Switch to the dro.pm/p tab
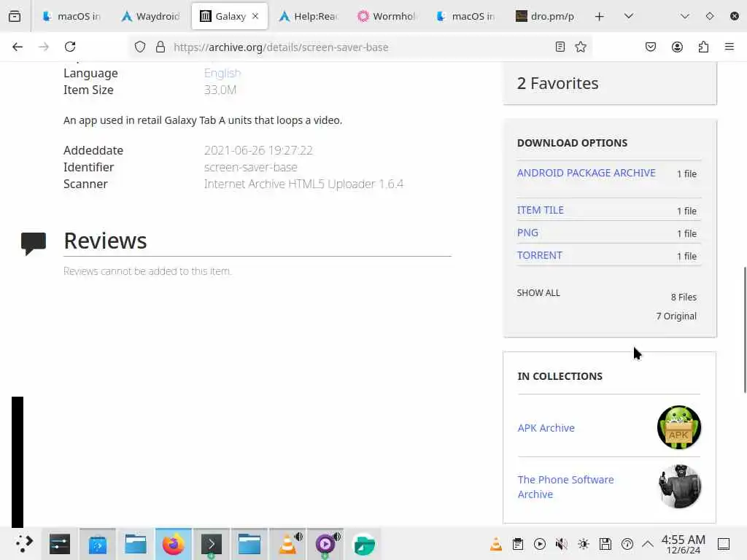 545,16
